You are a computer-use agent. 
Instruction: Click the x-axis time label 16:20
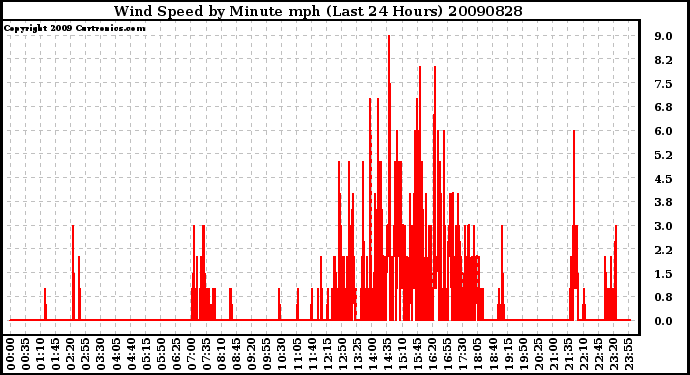pos(433,354)
